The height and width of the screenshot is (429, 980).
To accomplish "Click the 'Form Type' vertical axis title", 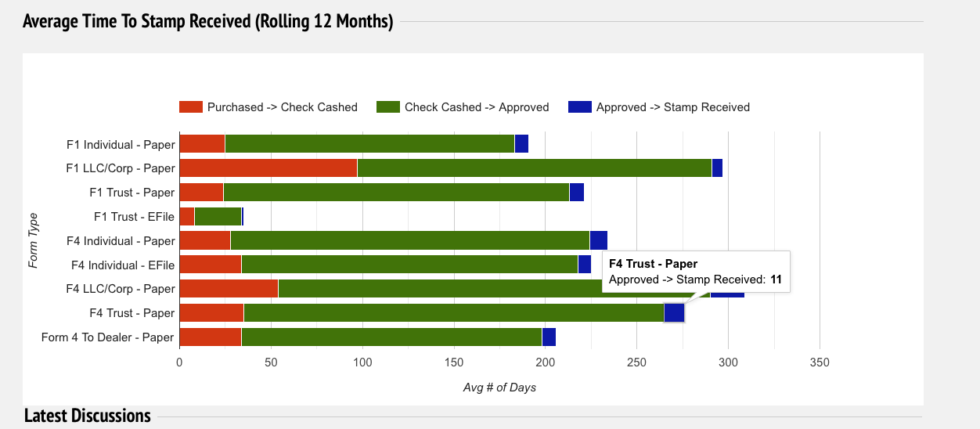I will pos(33,240).
